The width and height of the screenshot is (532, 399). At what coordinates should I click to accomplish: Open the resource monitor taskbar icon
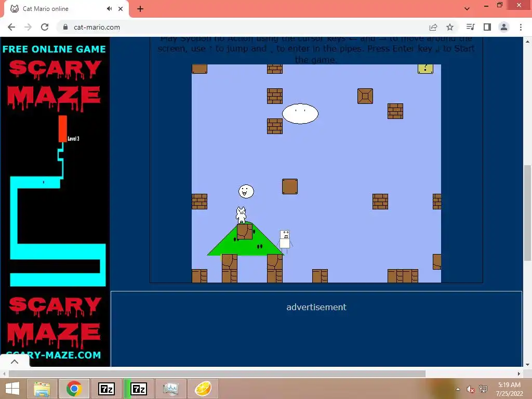tap(170, 389)
